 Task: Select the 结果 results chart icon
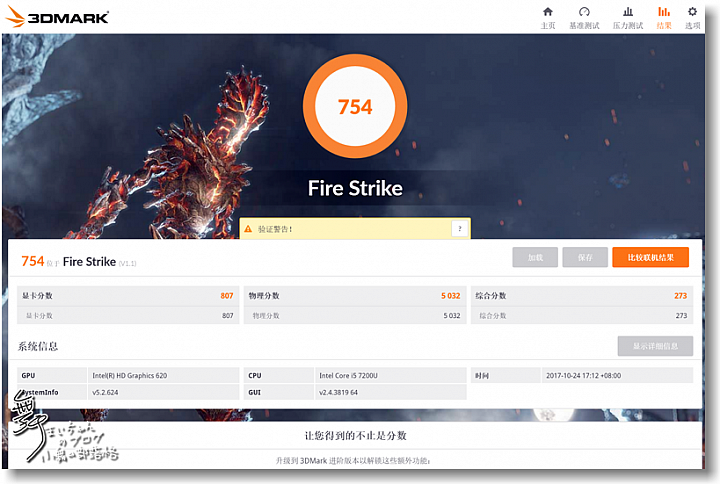664,11
